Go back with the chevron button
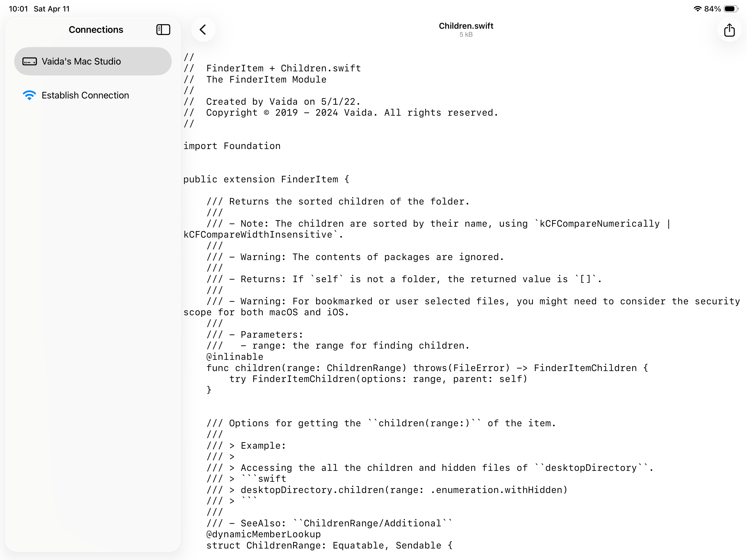 [x=203, y=30]
